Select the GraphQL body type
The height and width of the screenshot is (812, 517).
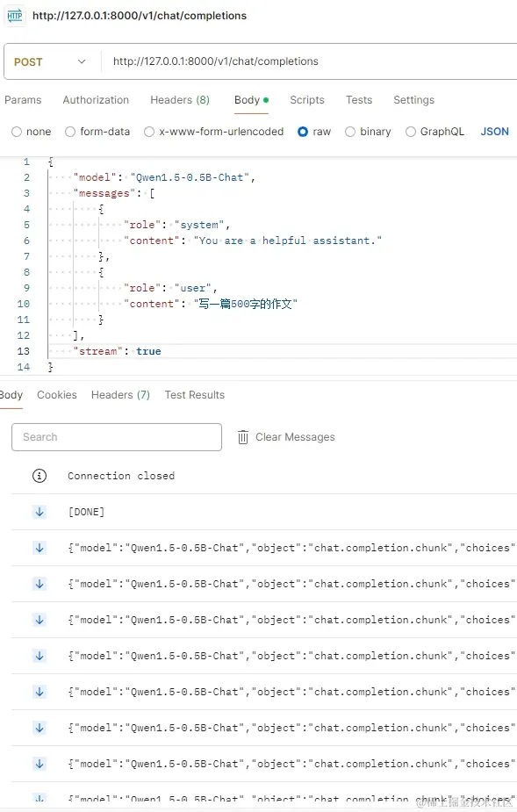coord(410,131)
